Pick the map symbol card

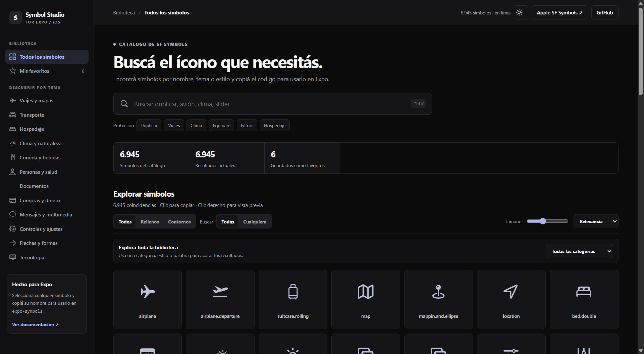coord(366,299)
